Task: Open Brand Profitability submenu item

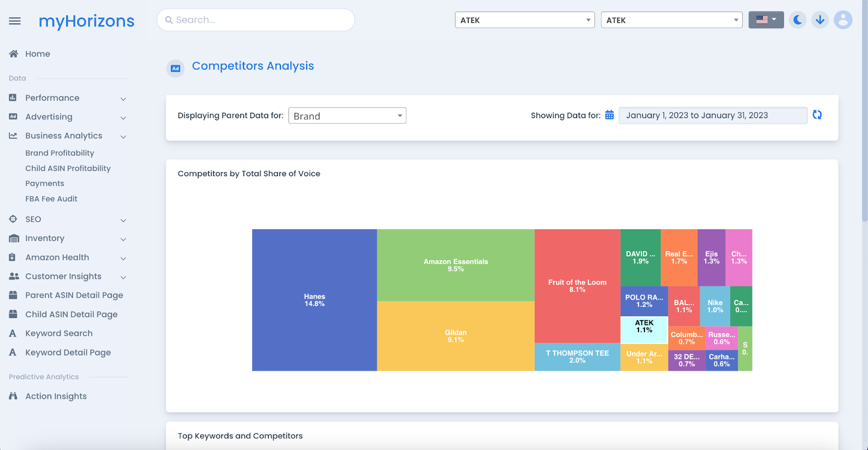Action: click(60, 153)
